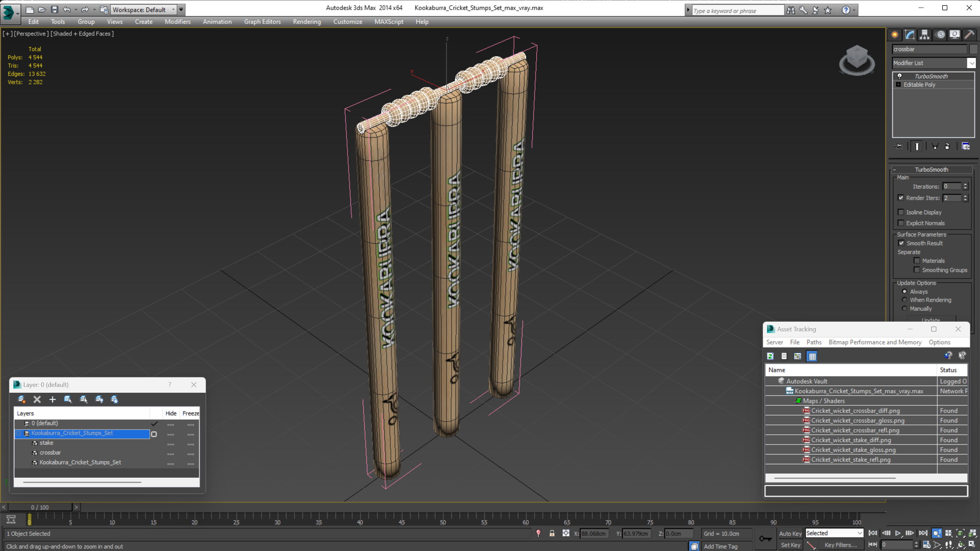Select Manually update option
This screenshot has height=551, width=980.
(x=904, y=308)
